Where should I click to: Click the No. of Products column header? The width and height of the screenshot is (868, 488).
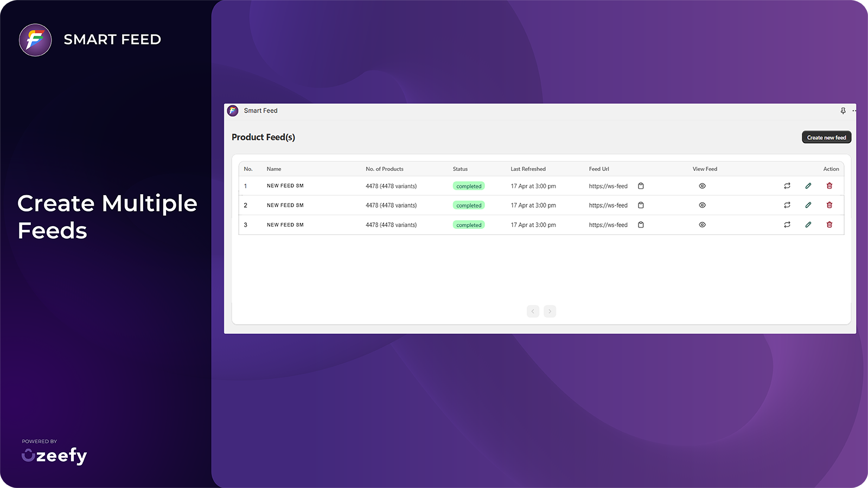(385, 169)
